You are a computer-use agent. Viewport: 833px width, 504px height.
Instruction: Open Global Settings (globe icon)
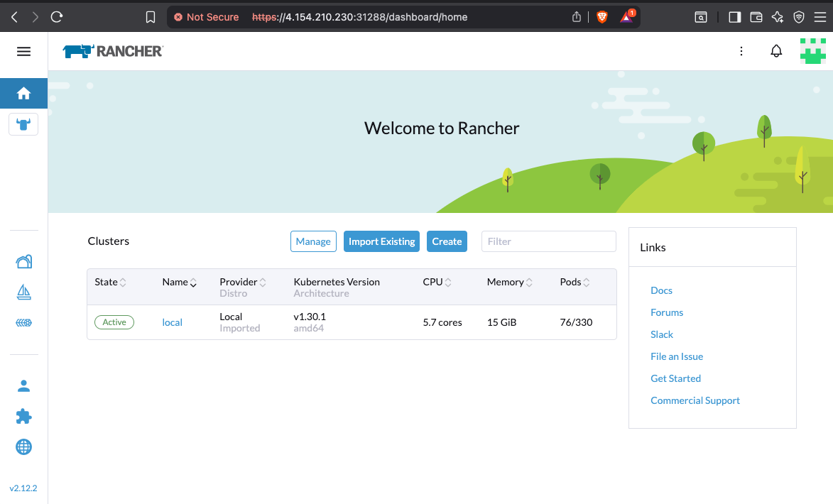tap(23, 447)
